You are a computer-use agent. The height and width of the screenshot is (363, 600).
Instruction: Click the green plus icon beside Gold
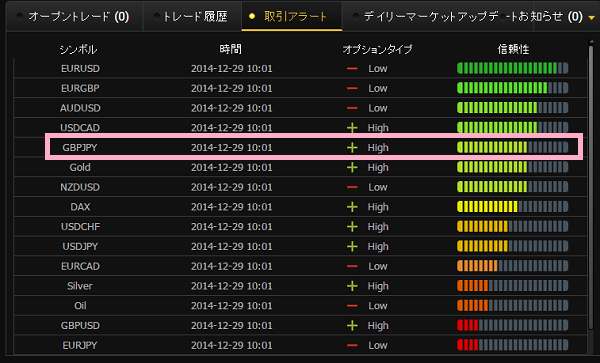[352, 168]
